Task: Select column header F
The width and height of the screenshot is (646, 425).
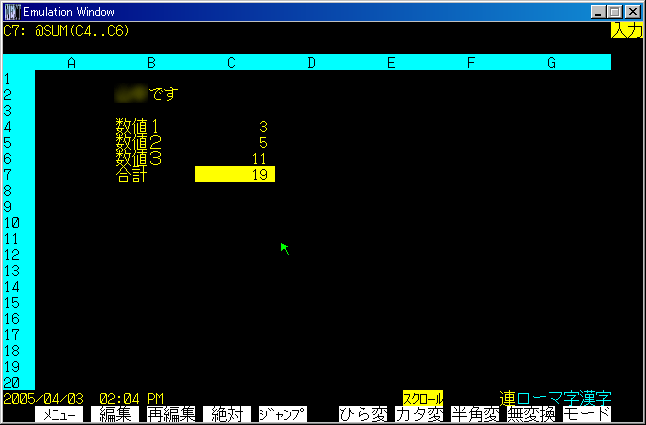Action: point(471,63)
